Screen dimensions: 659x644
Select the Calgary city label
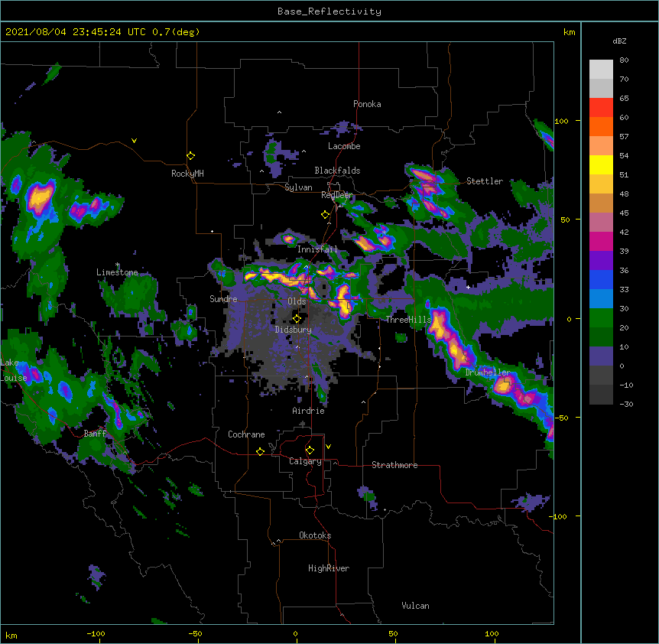point(305,461)
